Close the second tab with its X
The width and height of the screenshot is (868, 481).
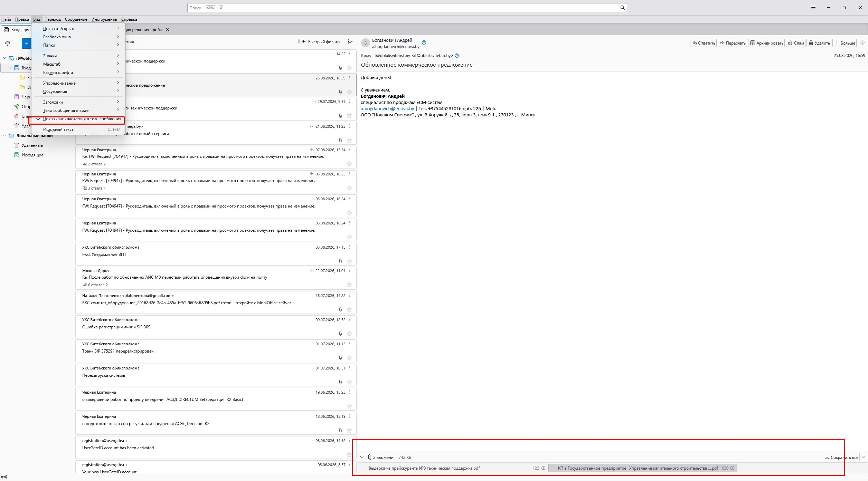(168, 30)
